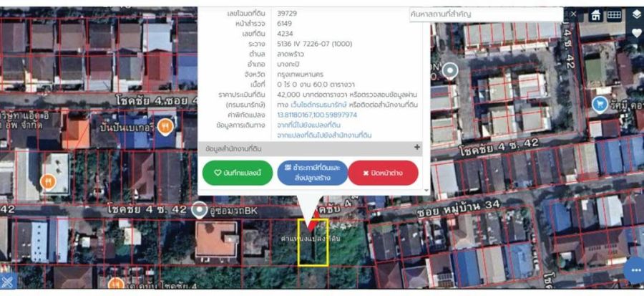Click the grid icon in top toolbar

pos(614,15)
